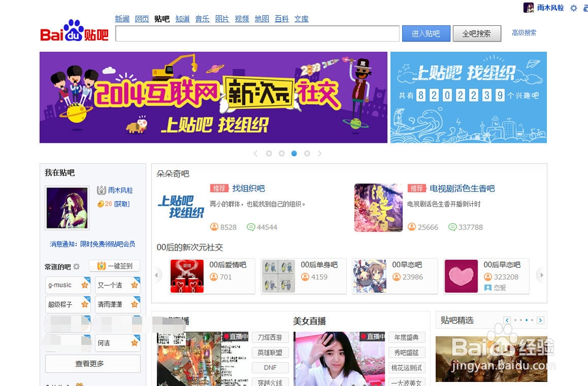Click 年度盛典 tag button
This screenshot has width=588, height=386.
coord(406,337)
